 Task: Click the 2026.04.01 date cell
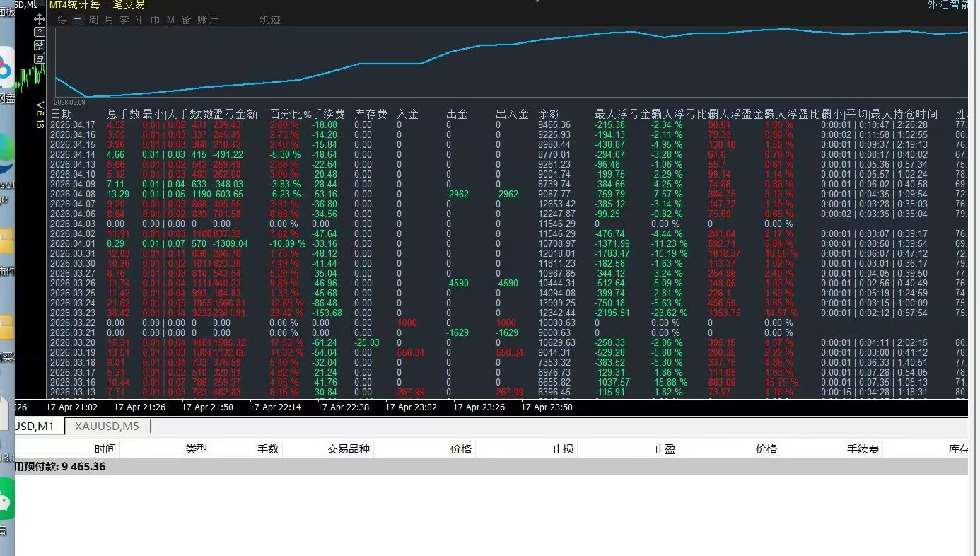[x=73, y=243]
